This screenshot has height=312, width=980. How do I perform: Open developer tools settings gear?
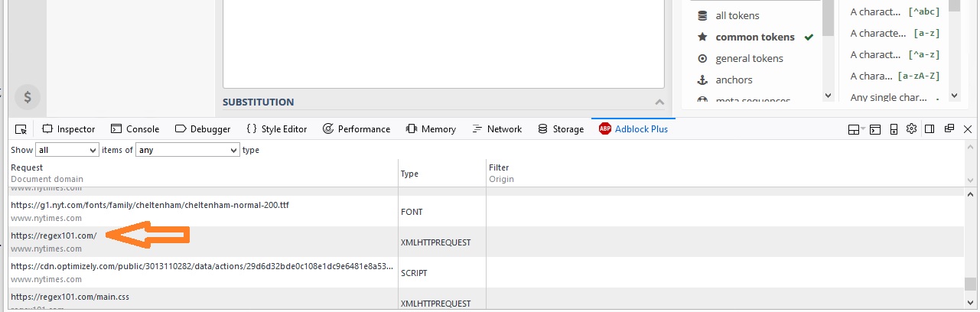(911, 128)
